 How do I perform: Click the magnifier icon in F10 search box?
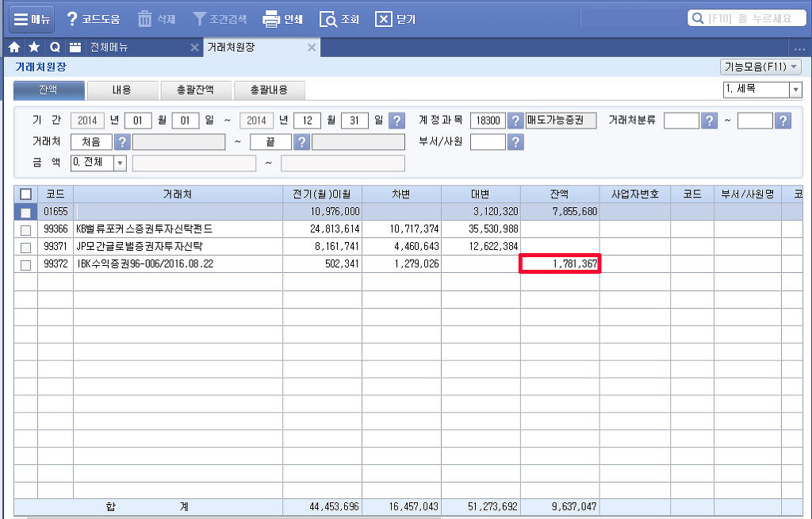[698, 18]
